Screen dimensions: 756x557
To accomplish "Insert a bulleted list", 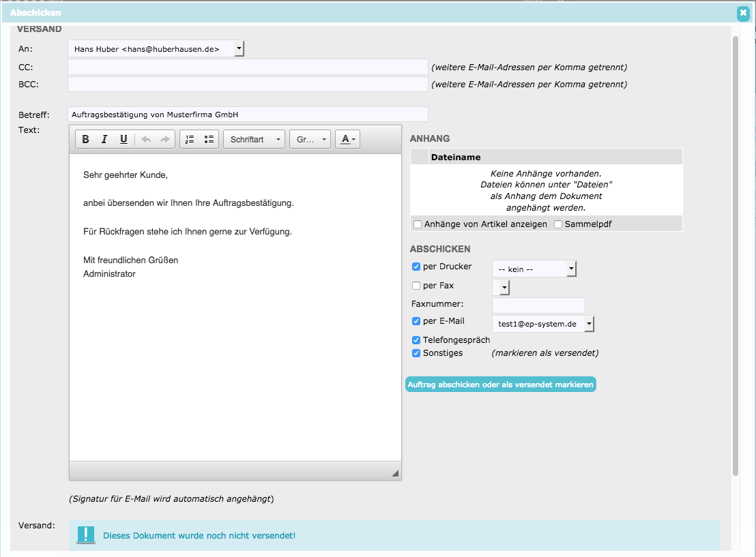I will point(209,139).
